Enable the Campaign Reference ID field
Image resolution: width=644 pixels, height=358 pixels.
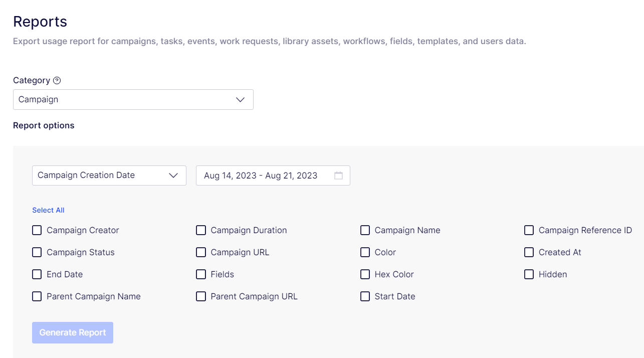[x=529, y=230]
